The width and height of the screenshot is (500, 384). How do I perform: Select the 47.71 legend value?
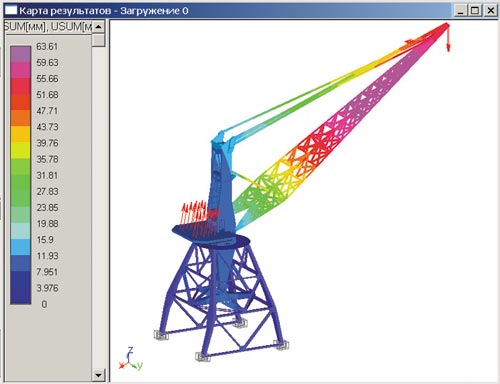click(47, 111)
